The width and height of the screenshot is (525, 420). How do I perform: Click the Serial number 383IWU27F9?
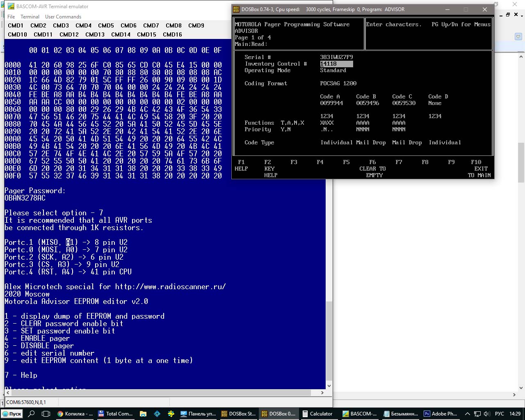[336, 57]
